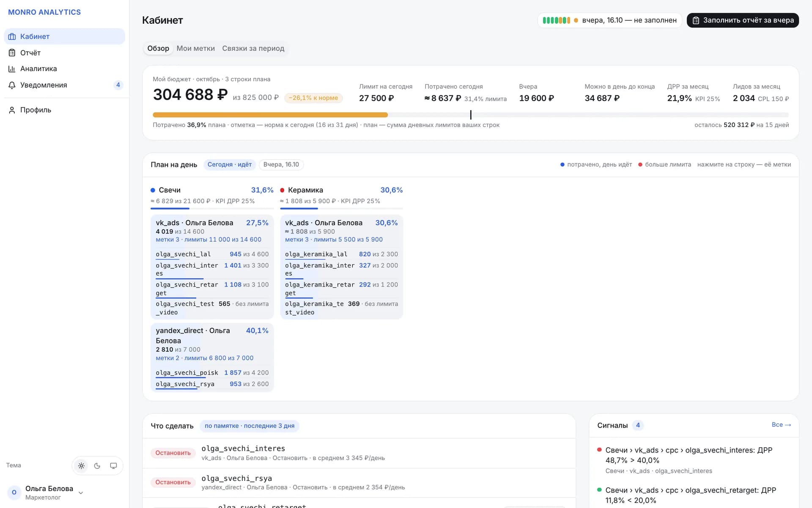Open the Свечи plan row header
Screen dimensions: 812x508
tap(212, 195)
